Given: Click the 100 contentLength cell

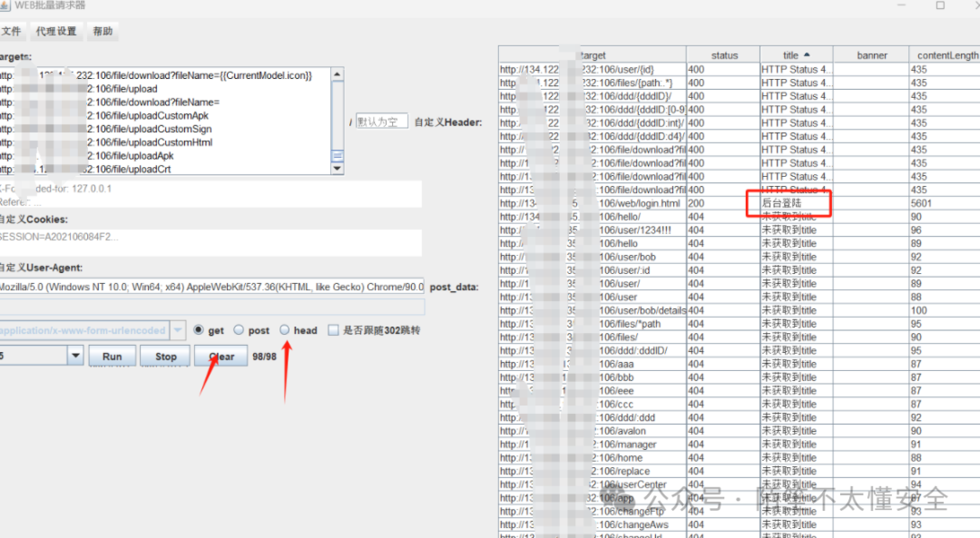Looking at the screenshot, I should (x=944, y=310).
